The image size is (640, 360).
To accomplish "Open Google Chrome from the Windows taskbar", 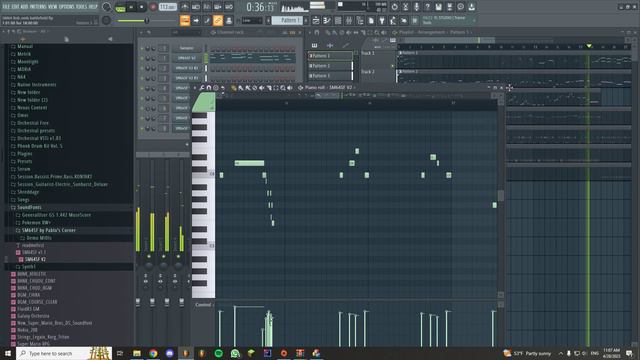I will coord(153,353).
